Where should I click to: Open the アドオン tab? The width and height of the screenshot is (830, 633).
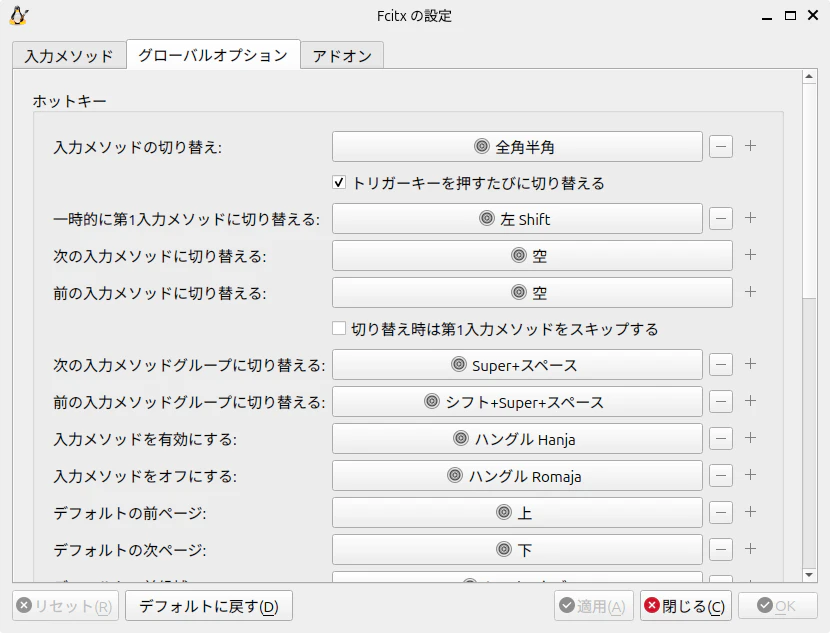click(x=342, y=55)
